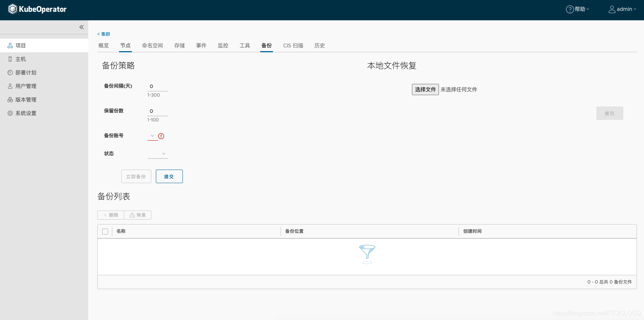Click the admin user avatar icon
The width and height of the screenshot is (644, 320).
click(612, 9)
